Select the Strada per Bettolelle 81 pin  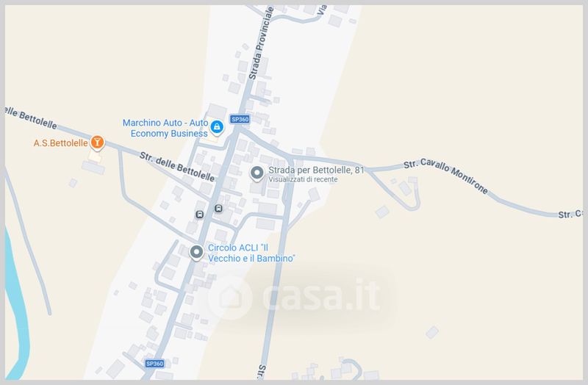(x=257, y=173)
